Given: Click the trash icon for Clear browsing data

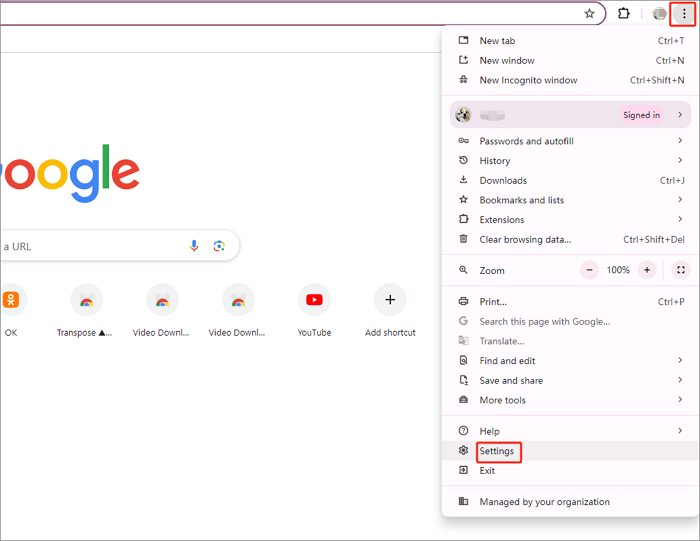Looking at the screenshot, I should 463,239.
